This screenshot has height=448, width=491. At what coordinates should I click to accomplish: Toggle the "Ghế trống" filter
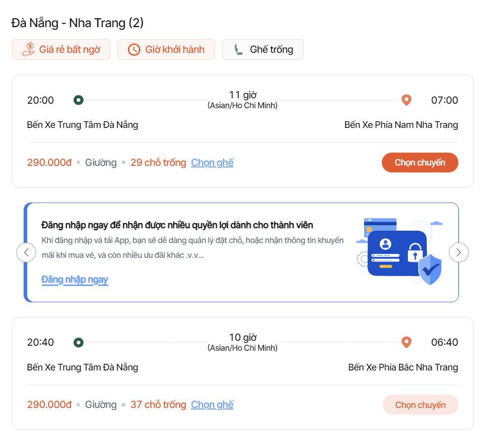[x=263, y=49]
